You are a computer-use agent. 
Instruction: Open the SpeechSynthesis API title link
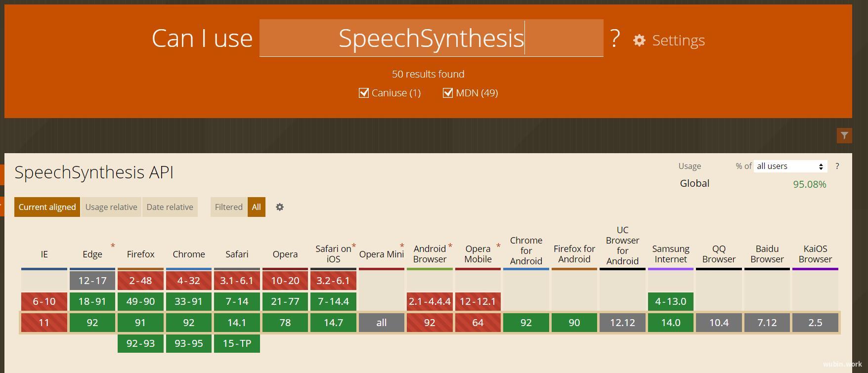coord(94,172)
